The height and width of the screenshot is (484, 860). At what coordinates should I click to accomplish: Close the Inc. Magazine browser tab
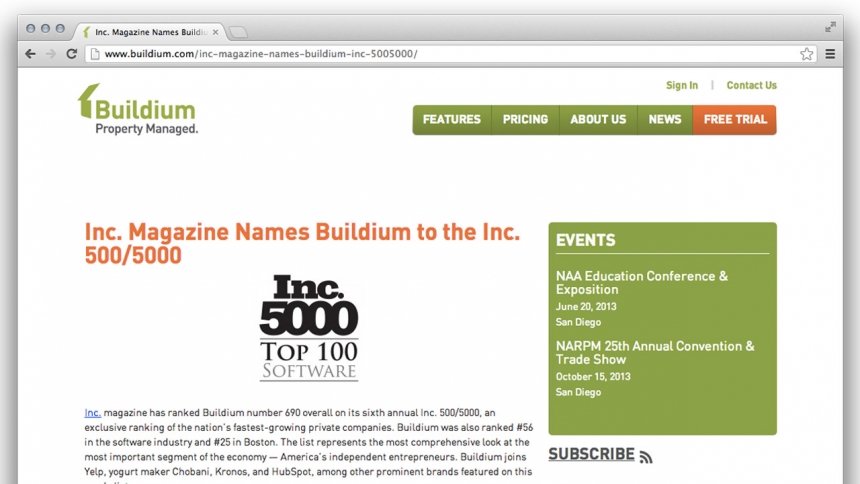coord(215,32)
